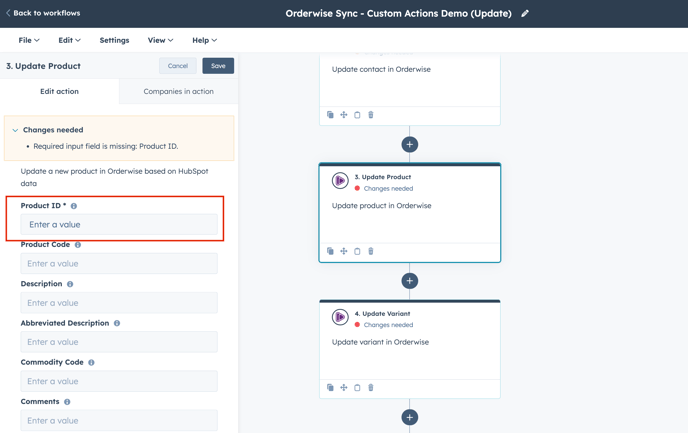Switch to the Edit action tab
The height and width of the screenshot is (433, 688).
point(59,91)
